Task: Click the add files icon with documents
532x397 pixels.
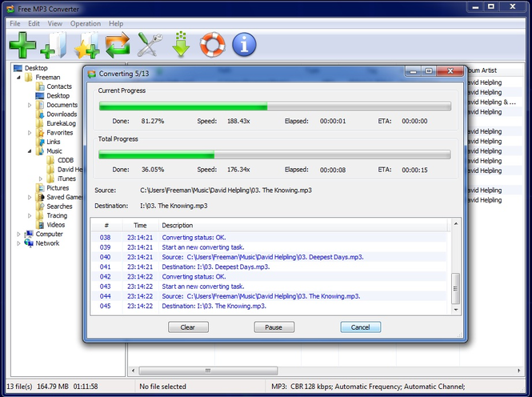Action: coord(53,46)
